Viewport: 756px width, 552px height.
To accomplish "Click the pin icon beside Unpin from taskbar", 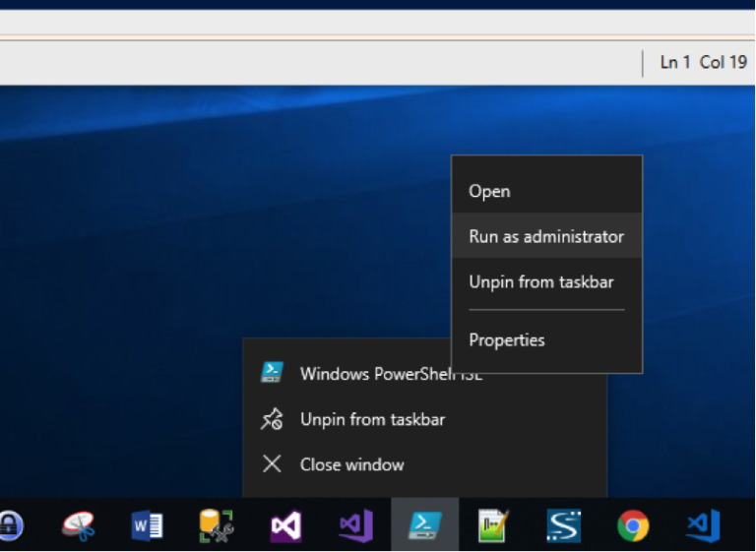I will point(272,420).
